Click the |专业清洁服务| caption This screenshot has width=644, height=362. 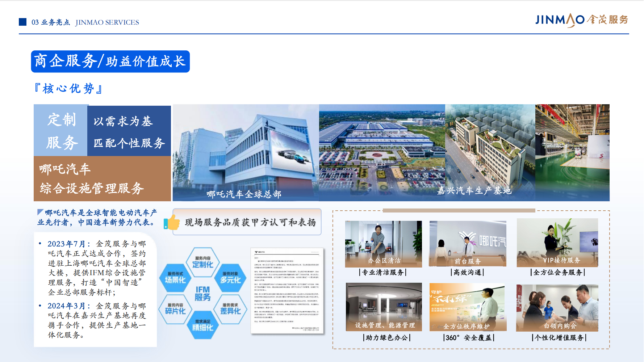(x=383, y=272)
